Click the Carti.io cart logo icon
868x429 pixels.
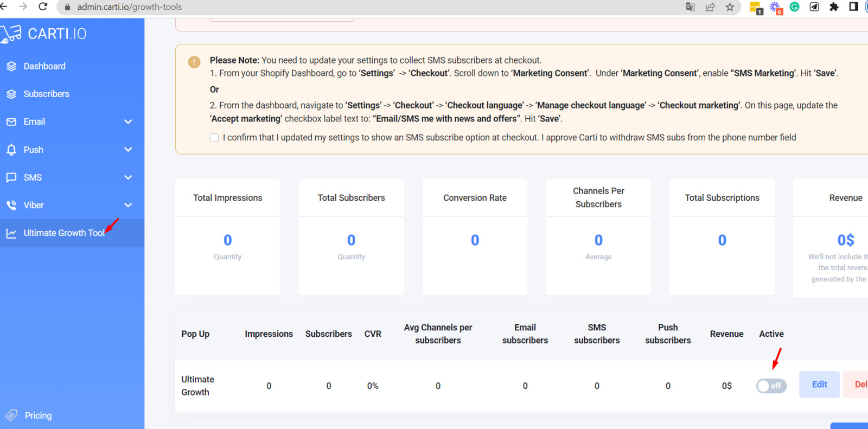(11, 34)
